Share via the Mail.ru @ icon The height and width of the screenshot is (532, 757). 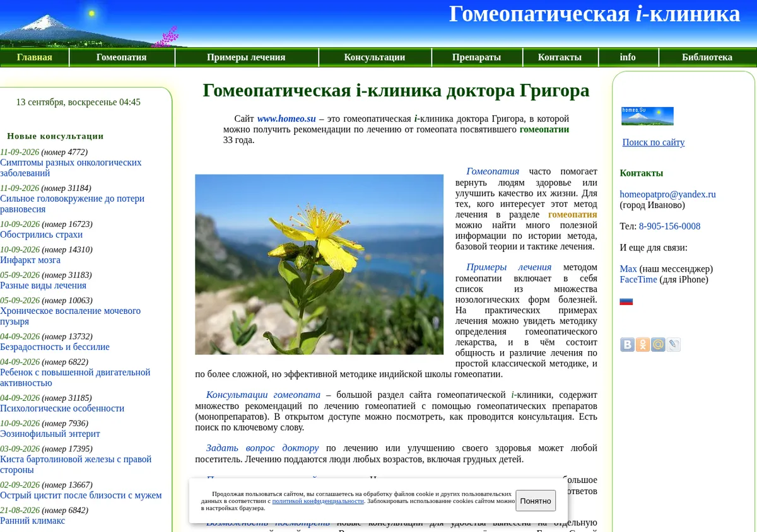[x=658, y=345]
